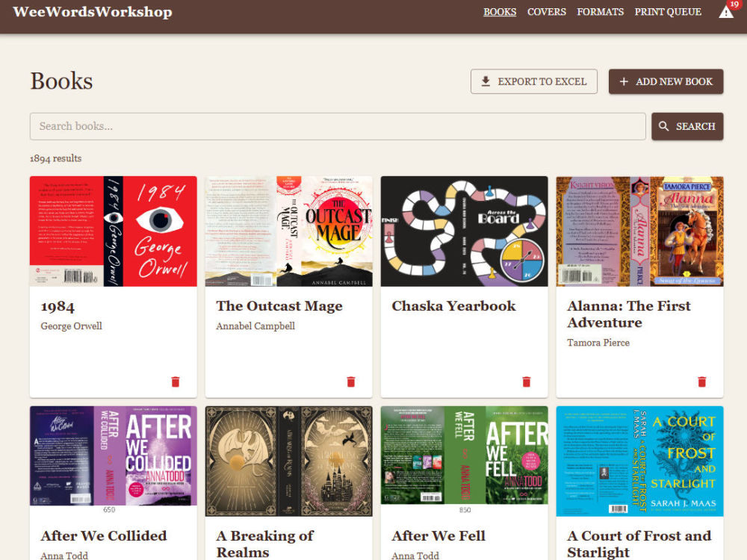Screen dimensions: 747x560
Task: Click author name George Orwell
Action: coord(72,326)
